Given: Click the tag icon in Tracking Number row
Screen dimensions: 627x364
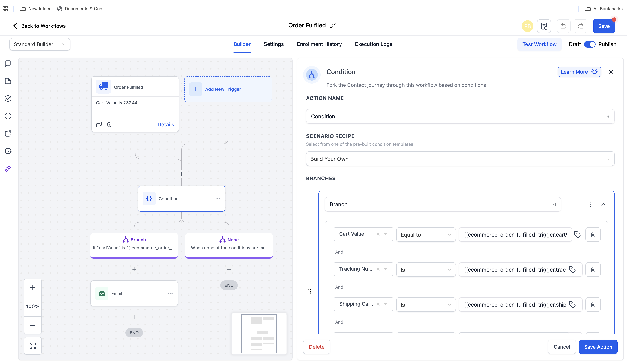Looking at the screenshot, I should (x=572, y=270).
